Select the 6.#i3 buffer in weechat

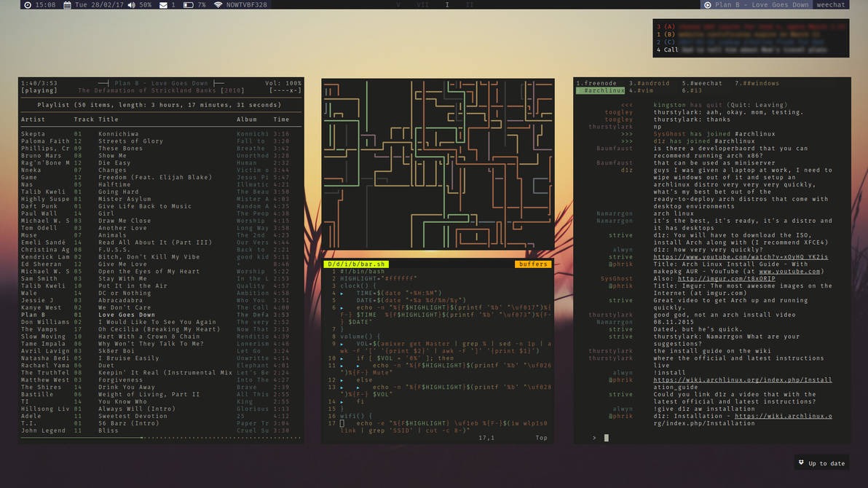click(692, 90)
